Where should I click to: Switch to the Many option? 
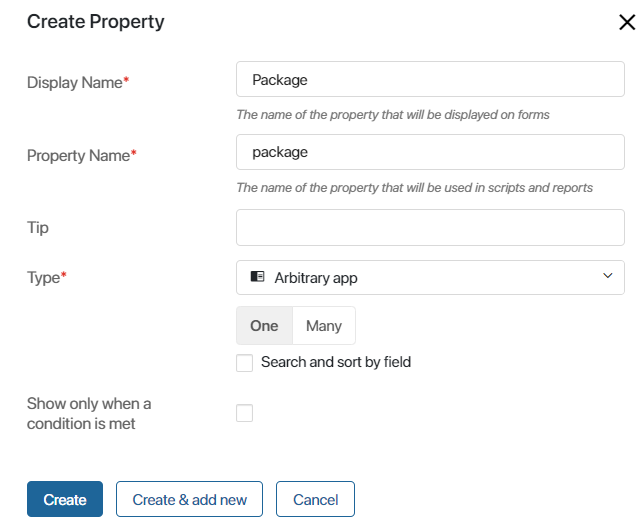click(324, 326)
